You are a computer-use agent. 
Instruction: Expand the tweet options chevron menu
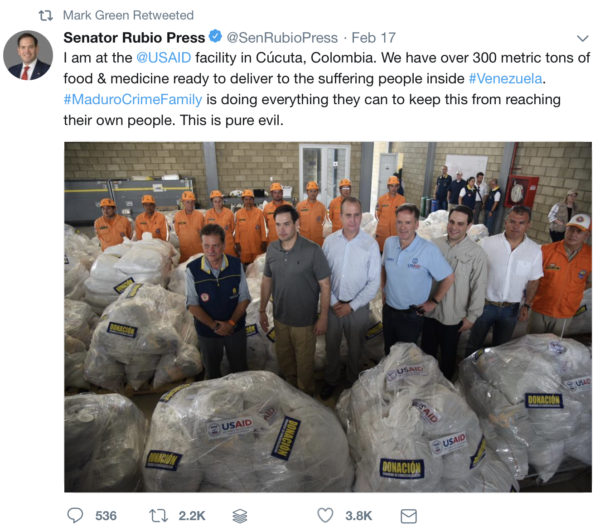582,38
